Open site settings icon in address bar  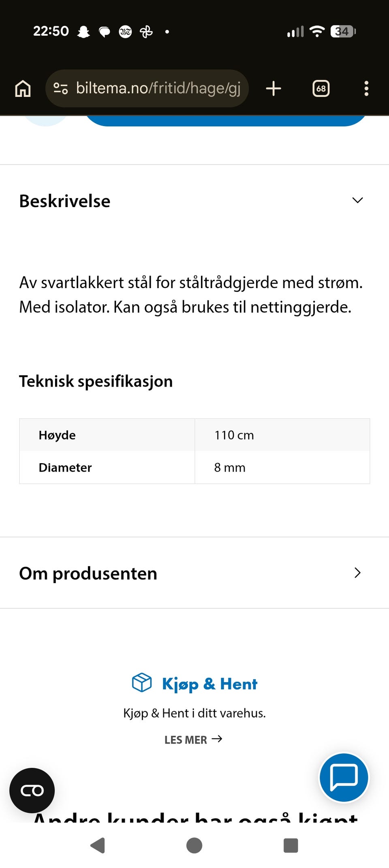pyautogui.click(x=61, y=88)
